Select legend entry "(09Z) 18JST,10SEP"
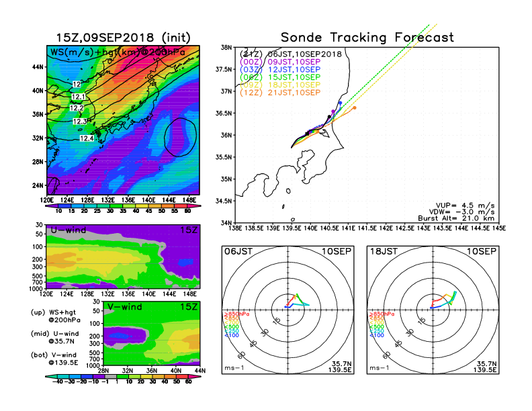The height and width of the screenshot is (411, 532). tap(280, 85)
